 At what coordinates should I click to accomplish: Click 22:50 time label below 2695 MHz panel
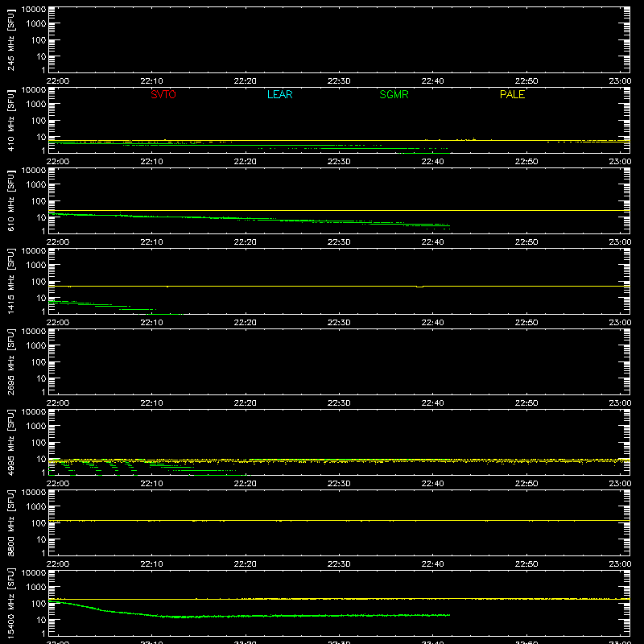pyautogui.click(x=526, y=403)
